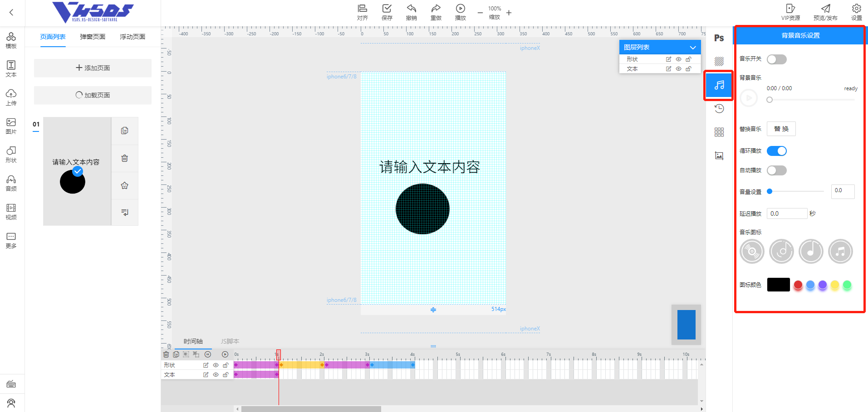Go back with the top-left arrow
This screenshot has width=868, height=412.
click(11, 13)
